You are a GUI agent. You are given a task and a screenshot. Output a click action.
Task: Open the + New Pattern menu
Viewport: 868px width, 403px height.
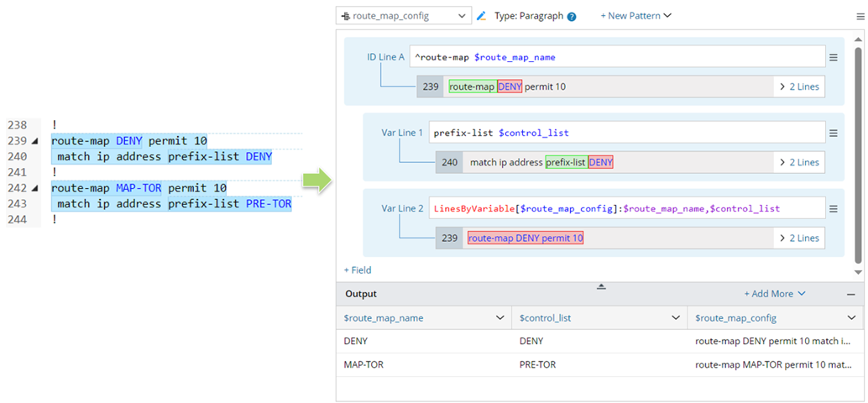pyautogui.click(x=635, y=16)
